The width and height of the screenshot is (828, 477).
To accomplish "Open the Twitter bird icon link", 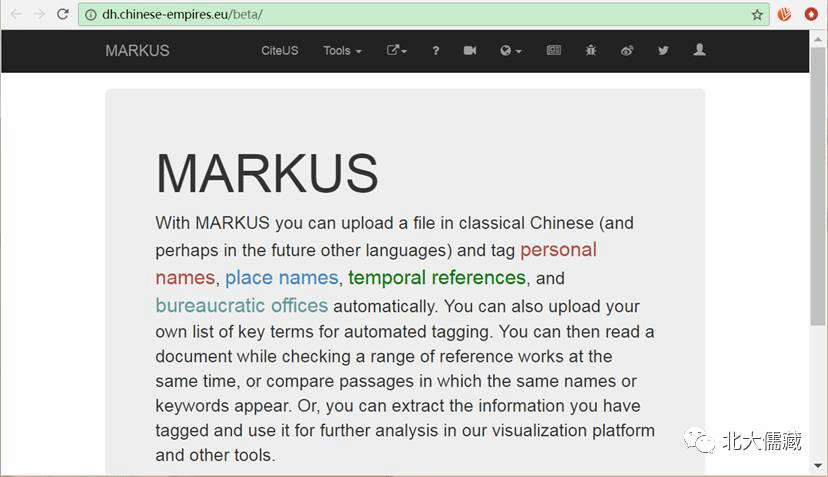I will coord(663,51).
